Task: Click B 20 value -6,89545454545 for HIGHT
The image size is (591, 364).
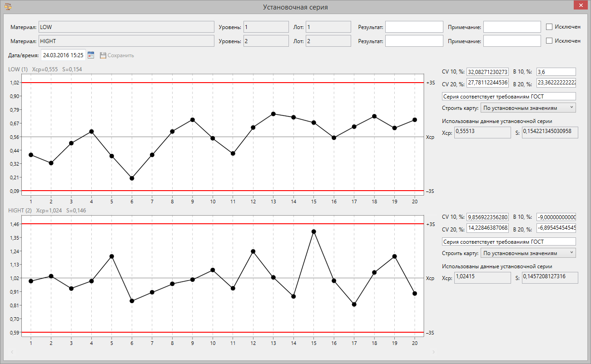Action: (x=556, y=228)
